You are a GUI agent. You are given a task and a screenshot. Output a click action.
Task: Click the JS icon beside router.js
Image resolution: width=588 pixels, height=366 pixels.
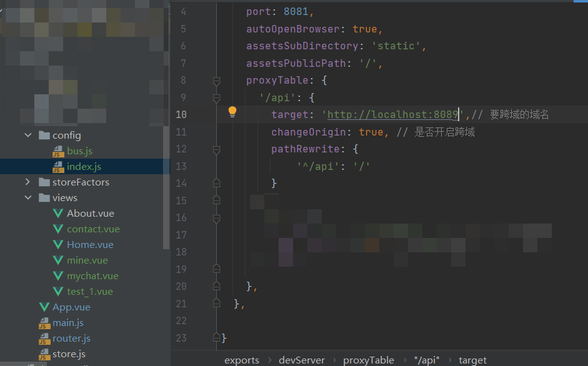pyautogui.click(x=44, y=339)
